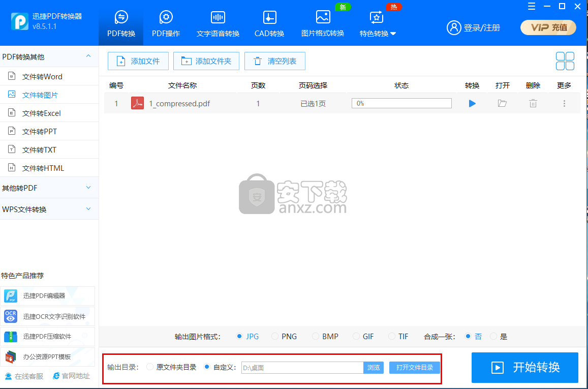Switch to the grid view layout icon
Image resolution: width=588 pixels, height=389 pixels.
565,61
